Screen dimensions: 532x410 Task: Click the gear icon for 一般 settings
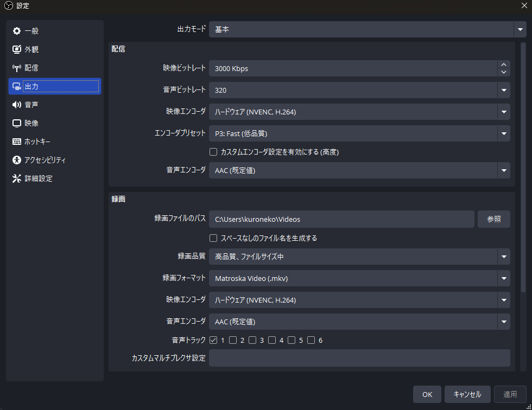click(x=17, y=31)
